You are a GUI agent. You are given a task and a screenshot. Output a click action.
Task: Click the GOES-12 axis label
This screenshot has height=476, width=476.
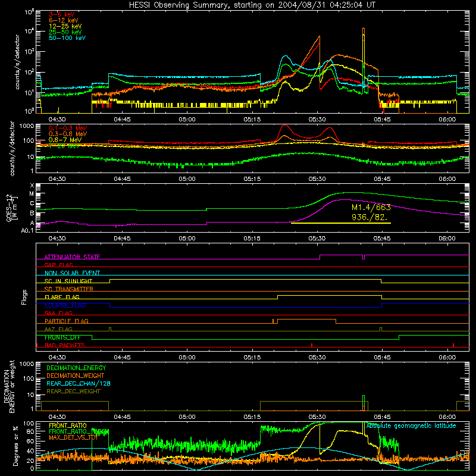12,208
